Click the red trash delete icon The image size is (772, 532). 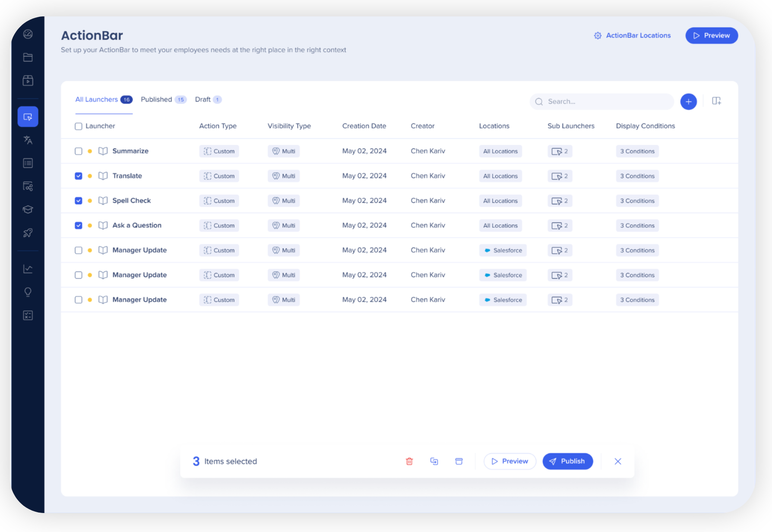click(x=409, y=461)
